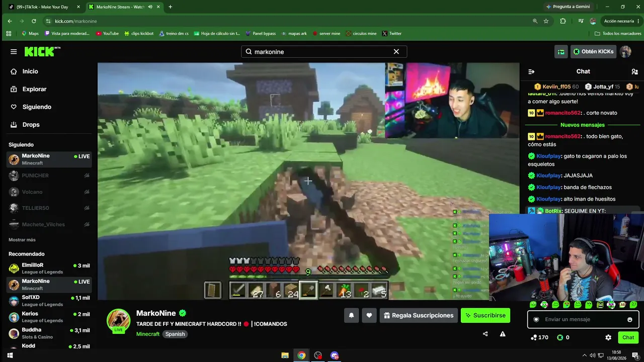This screenshot has height=362, width=644.
Task: Follow MarkoNine with the heart button
Action: [369, 315]
